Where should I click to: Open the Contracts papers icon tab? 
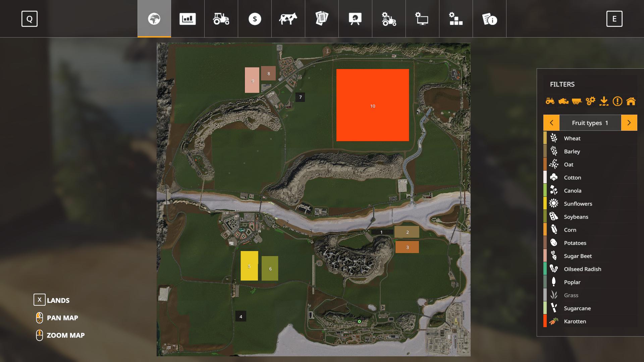point(322,19)
